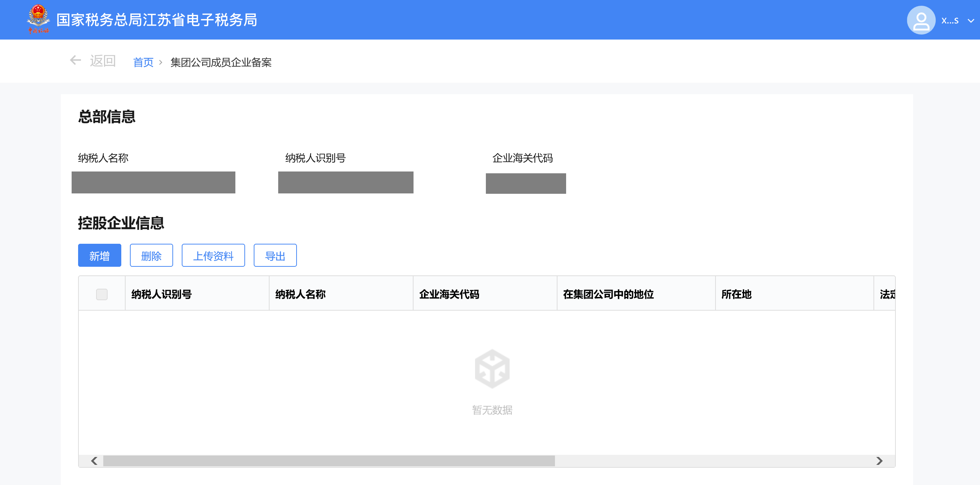The width and height of the screenshot is (980, 485).
Task: Click the 企业海关代码 column header
Action: click(x=449, y=294)
